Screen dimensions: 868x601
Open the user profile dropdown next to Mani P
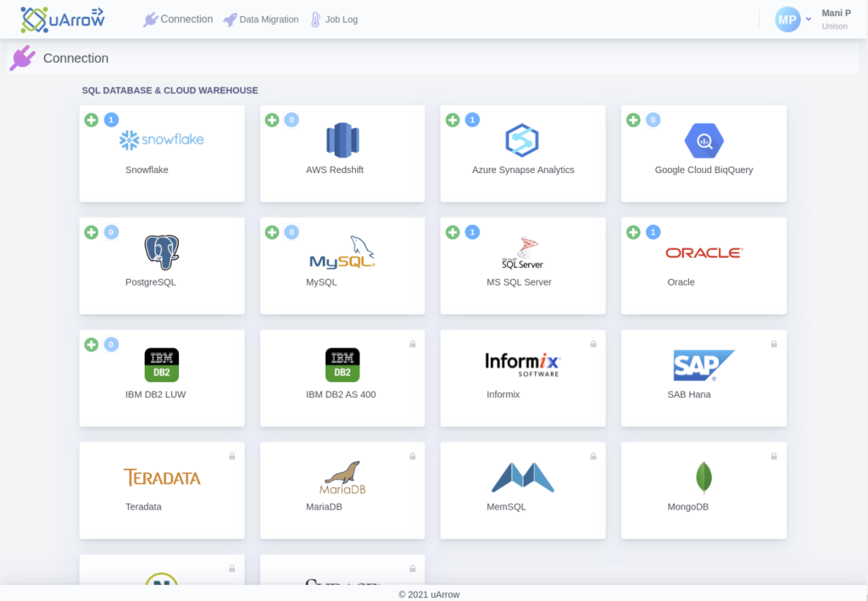click(x=808, y=19)
